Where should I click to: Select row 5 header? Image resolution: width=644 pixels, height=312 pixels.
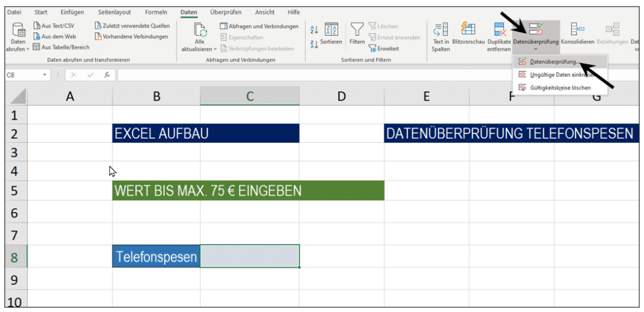click(16, 191)
